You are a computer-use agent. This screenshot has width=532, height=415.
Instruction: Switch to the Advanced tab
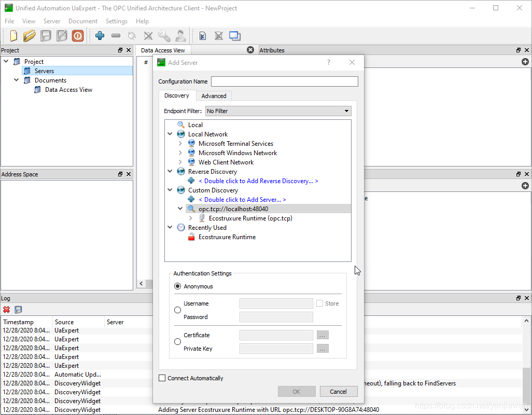(x=214, y=96)
